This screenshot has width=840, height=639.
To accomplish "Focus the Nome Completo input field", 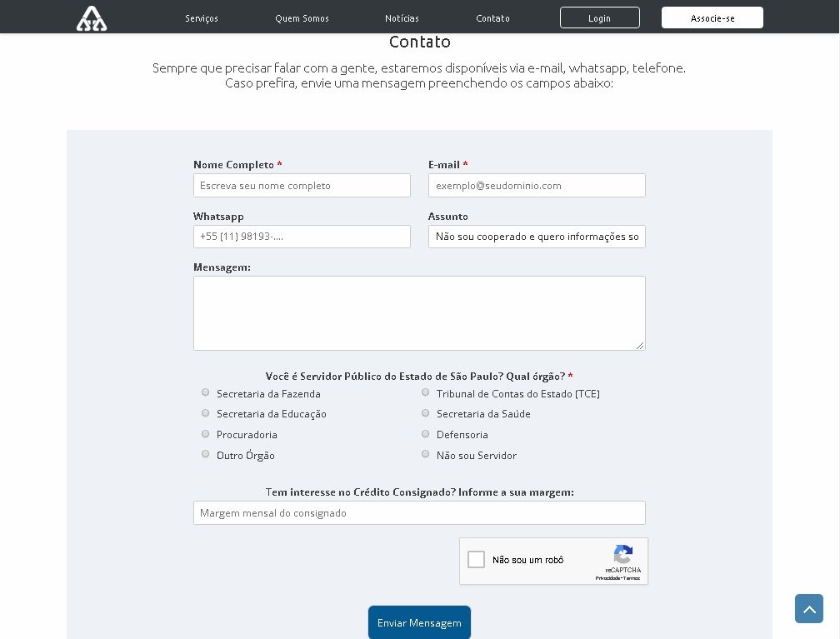I will pyautogui.click(x=302, y=185).
